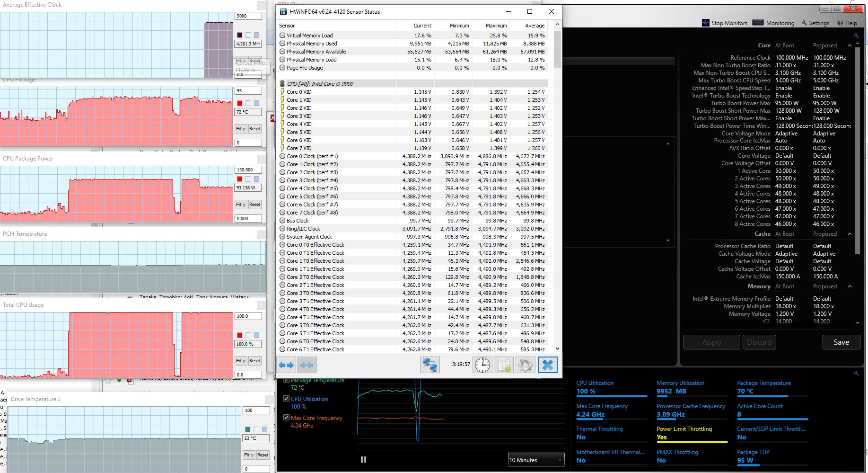Image resolution: width=868 pixels, height=473 pixels.
Task: Select Core 0 T0 Effective Clock icon
Action: [x=282, y=245]
